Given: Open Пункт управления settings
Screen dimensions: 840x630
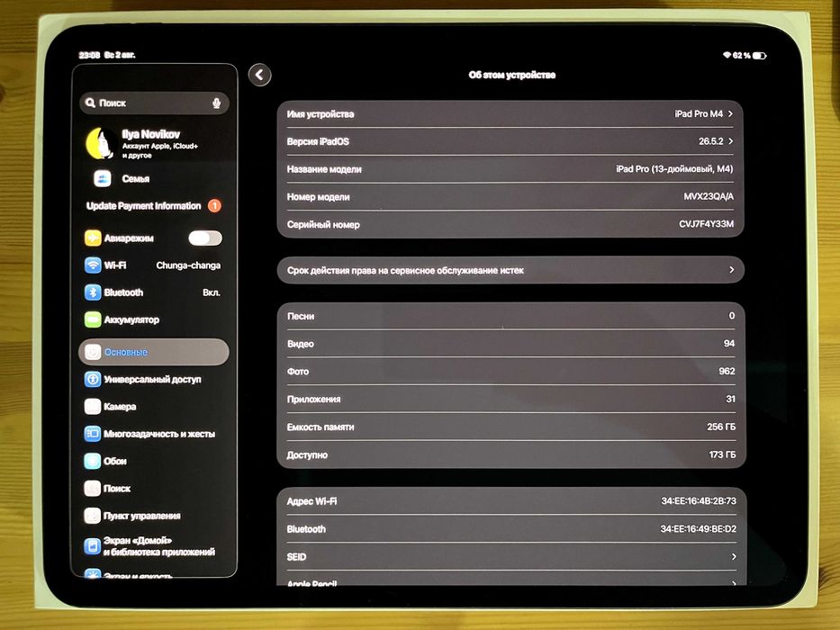Looking at the screenshot, I should (154, 516).
